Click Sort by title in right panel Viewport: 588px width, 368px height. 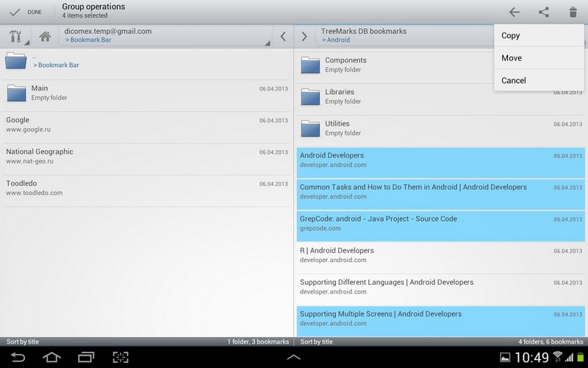tap(316, 342)
